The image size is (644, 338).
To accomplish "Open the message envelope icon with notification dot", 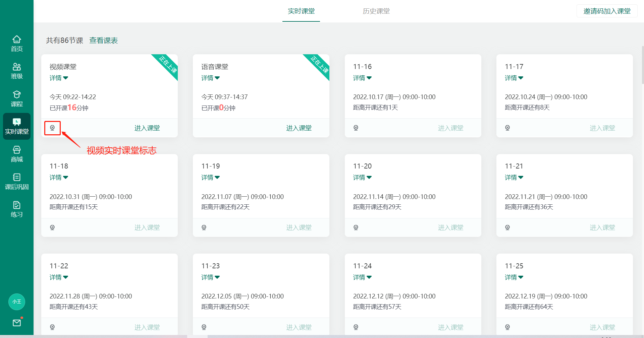I will tap(16, 323).
